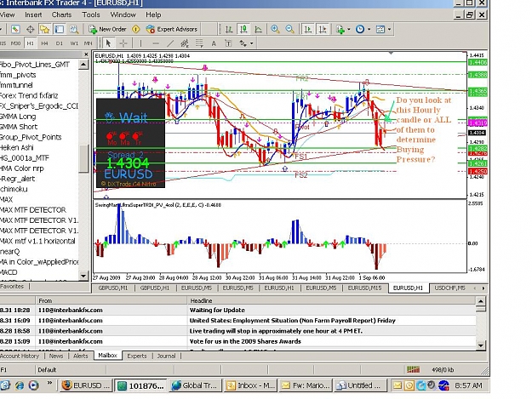Select the cursor arrow tool
Screen dimensions: 532x399
click(x=108, y=43)
